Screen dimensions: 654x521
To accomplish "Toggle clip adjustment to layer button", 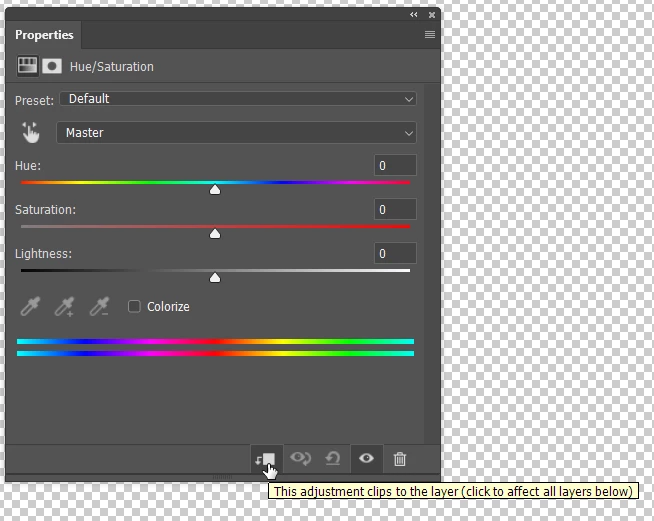I will tap(266, 459).
